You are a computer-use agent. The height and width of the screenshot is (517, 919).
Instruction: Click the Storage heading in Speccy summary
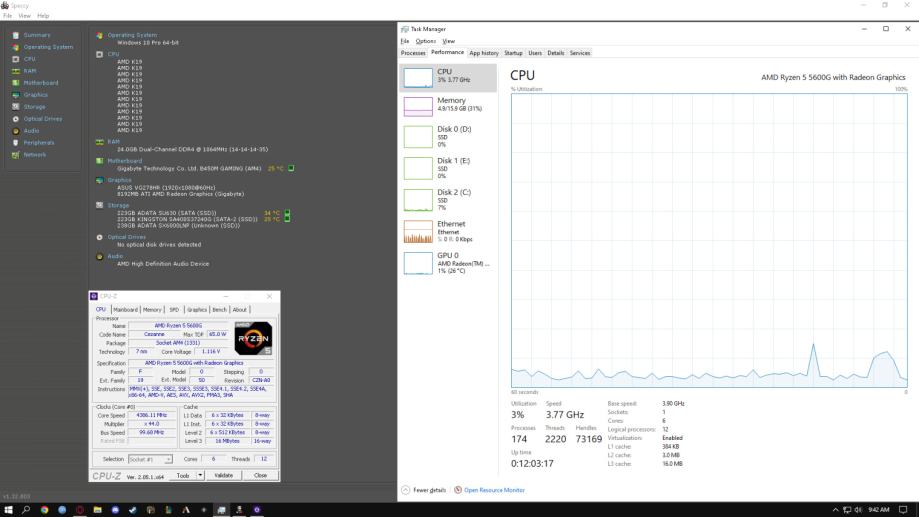118,205
